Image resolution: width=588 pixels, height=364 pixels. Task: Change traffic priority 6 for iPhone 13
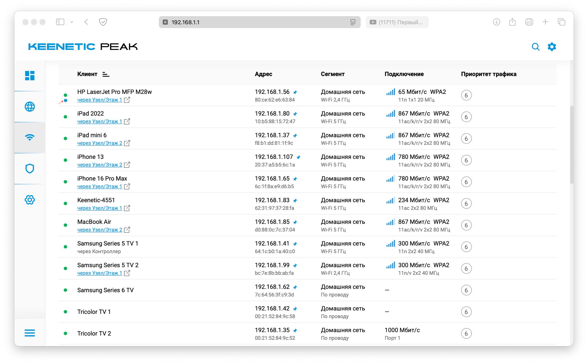[466, 160]
